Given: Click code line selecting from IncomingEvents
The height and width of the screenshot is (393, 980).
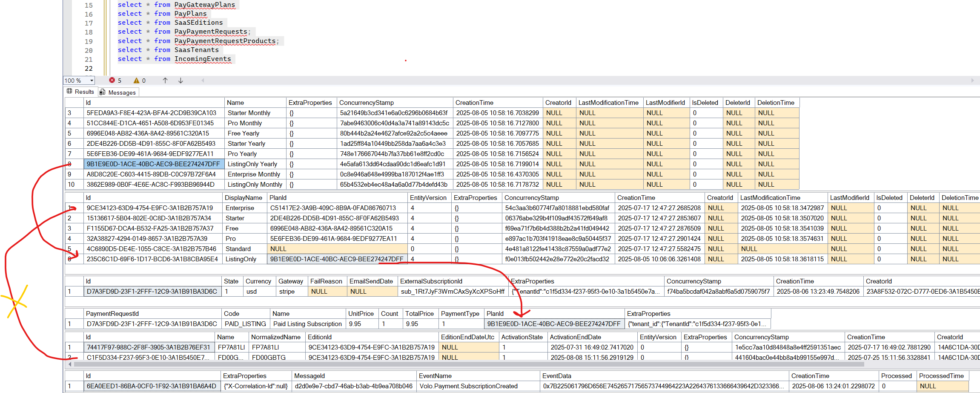Looking at the screenshot, I should click(175, 59).
